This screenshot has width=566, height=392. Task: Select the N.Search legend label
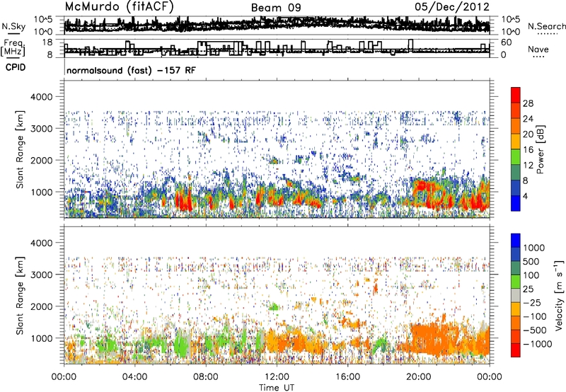coord(546,26)
